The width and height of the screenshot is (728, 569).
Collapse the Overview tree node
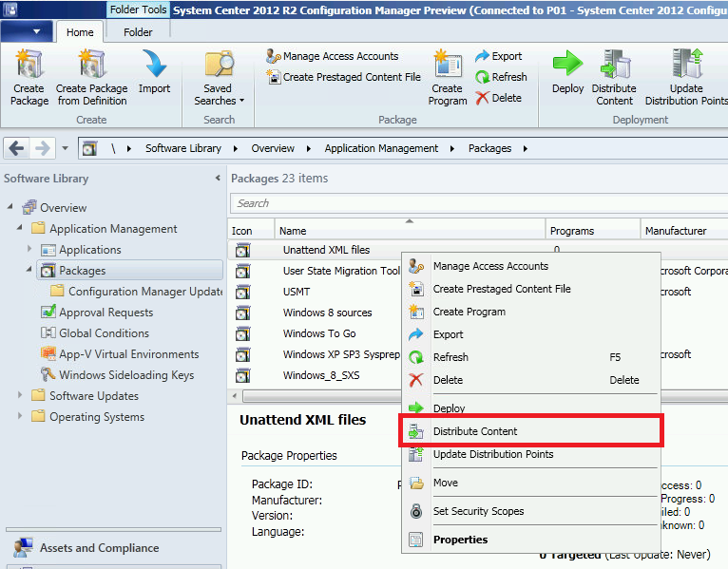[x=10, y=206]
